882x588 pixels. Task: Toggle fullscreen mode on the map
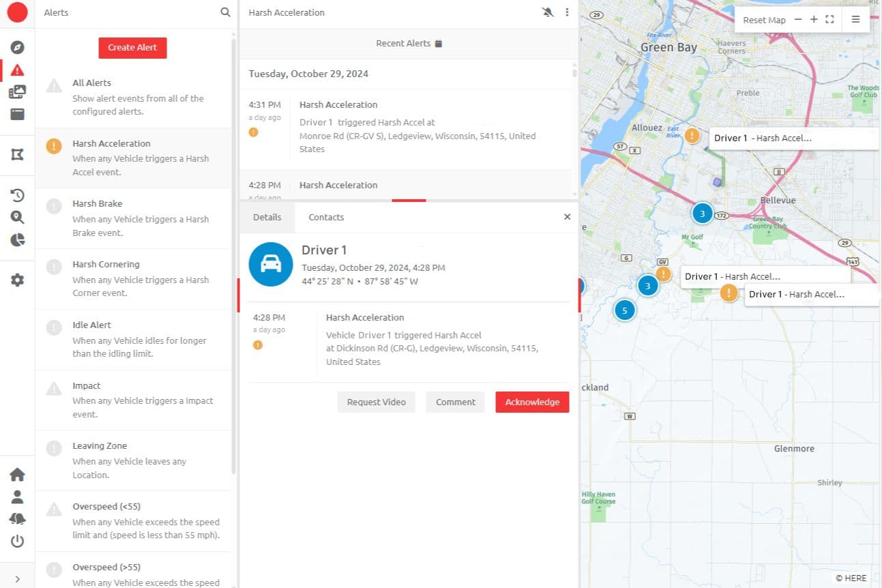point(830,20)
